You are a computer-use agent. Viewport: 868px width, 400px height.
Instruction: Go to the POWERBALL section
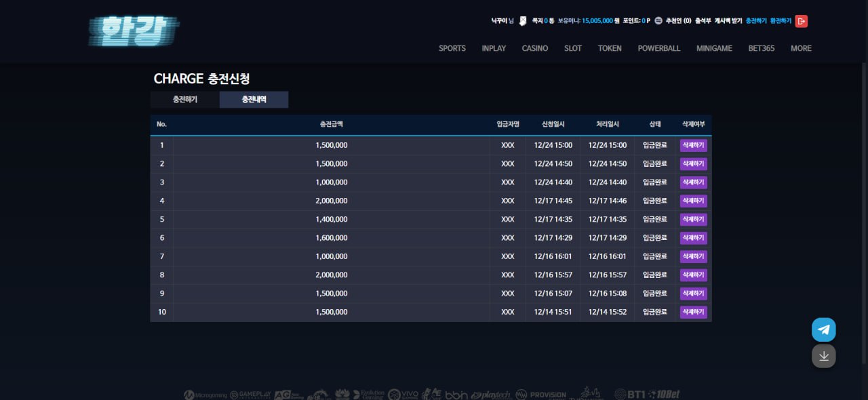[x=658, y=48]
